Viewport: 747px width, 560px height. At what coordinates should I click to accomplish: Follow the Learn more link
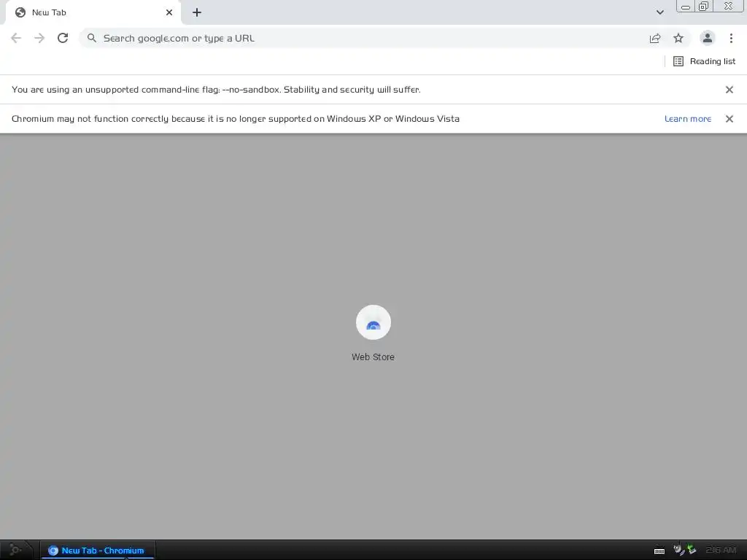[x=687, y=119]
